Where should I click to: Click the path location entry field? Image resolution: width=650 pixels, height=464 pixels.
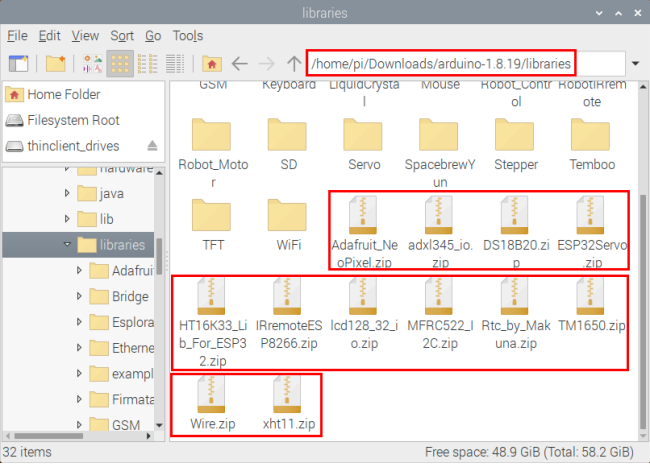click(466, 64)
